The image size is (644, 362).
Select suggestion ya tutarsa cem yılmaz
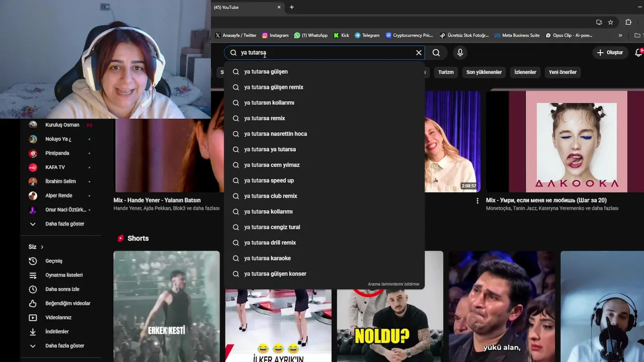(324, 165)
